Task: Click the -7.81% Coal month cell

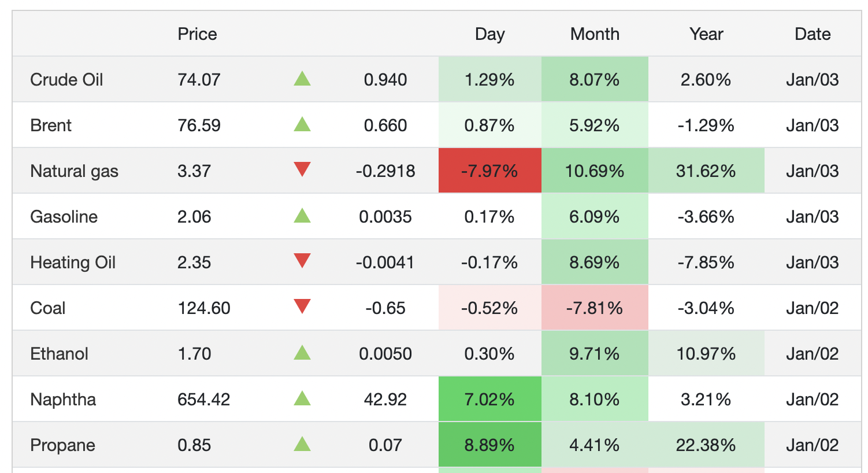Action: 595,308
